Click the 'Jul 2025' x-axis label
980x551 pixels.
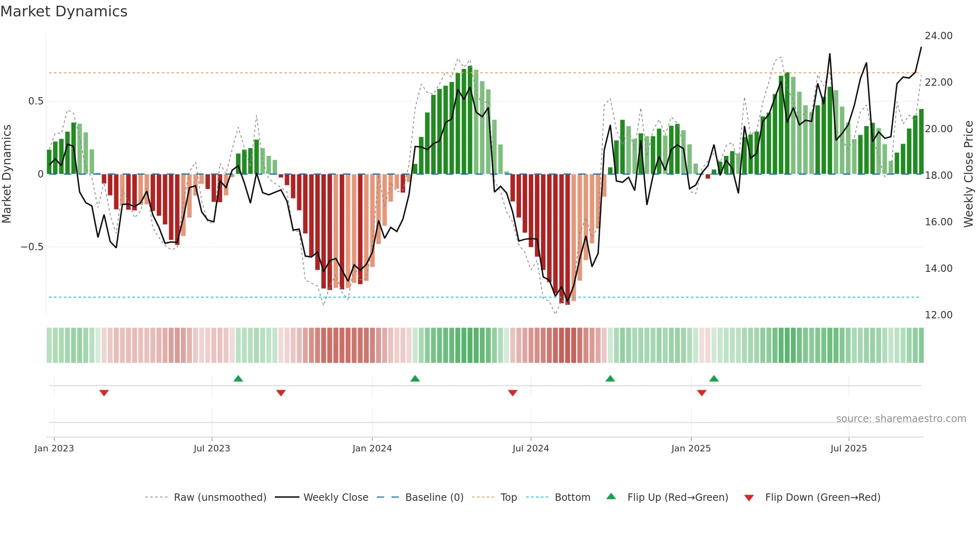[x=849, y=449]
